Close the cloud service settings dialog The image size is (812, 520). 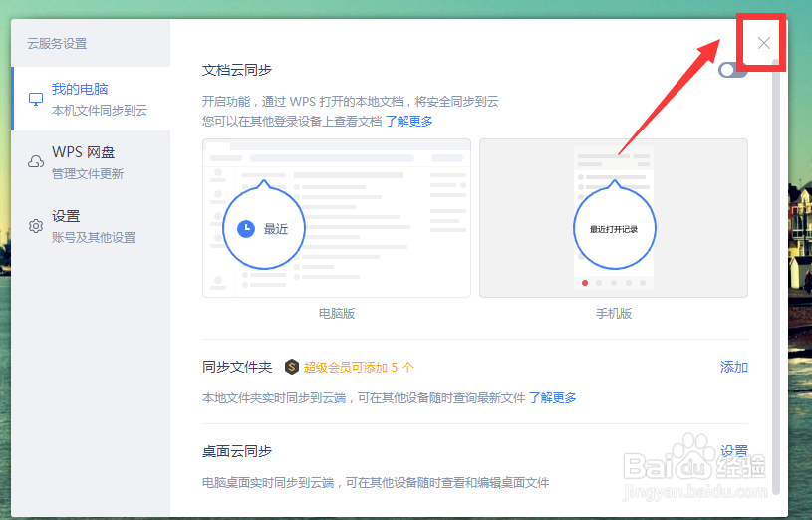764,43
